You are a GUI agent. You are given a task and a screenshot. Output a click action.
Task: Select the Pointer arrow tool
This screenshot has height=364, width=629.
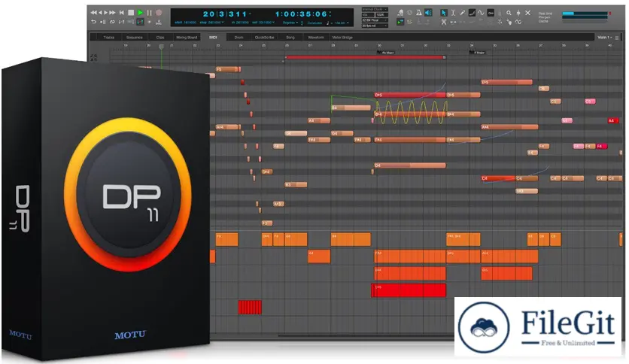pos(444,13)
